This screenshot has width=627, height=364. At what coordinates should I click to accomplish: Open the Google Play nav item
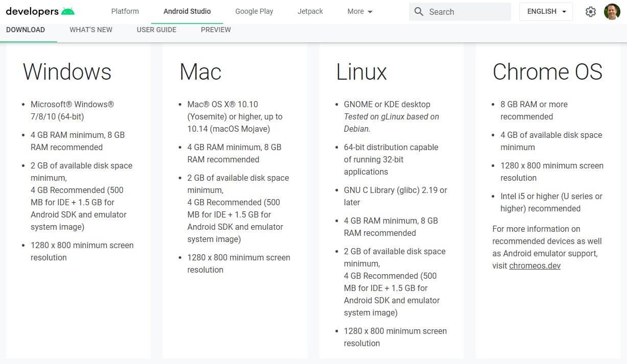254,11
